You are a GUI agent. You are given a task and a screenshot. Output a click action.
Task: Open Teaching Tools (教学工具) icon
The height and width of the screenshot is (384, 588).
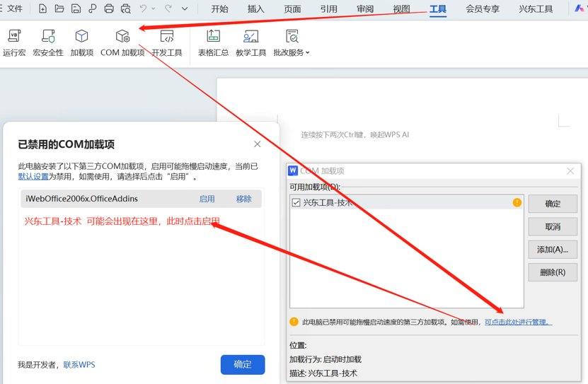(x=250, y=42)
